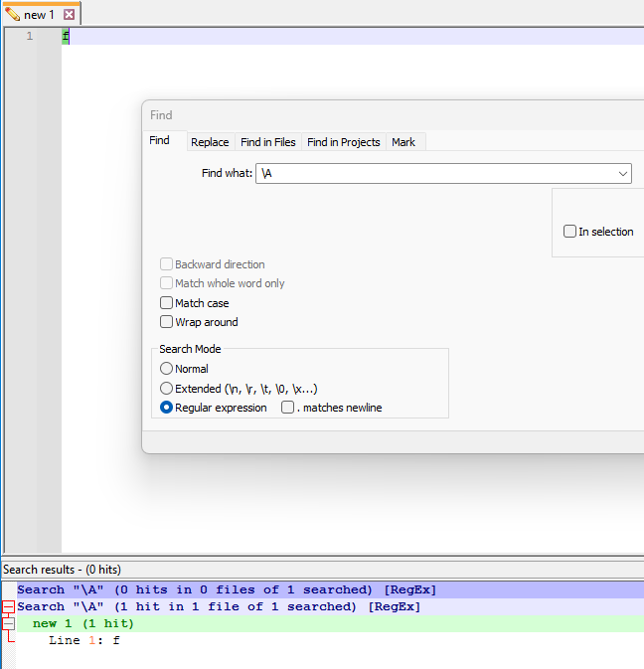Click line number 1 in the editor margin
The image size is (644, 669).
click(x=30, y=37)
